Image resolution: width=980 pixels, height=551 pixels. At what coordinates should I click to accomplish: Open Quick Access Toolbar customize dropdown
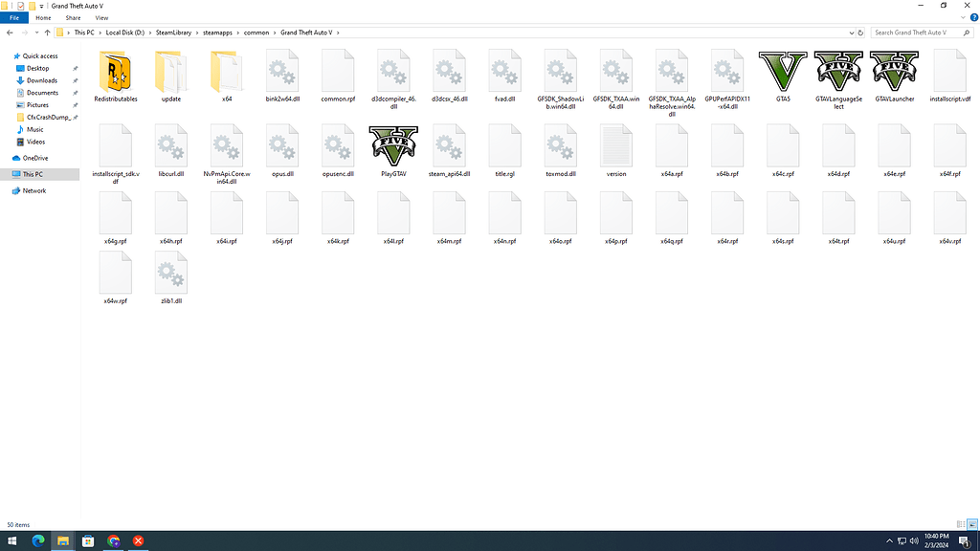coord(41,7)
